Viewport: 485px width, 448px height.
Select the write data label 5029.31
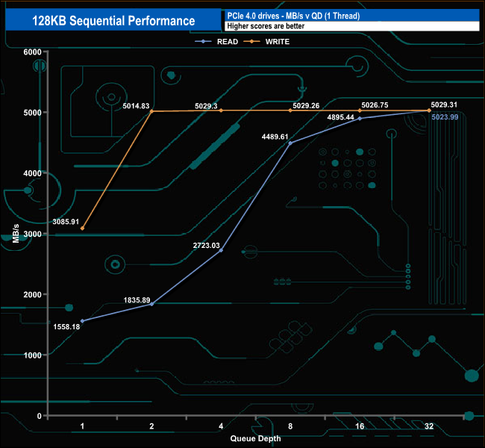click(444, 105)
